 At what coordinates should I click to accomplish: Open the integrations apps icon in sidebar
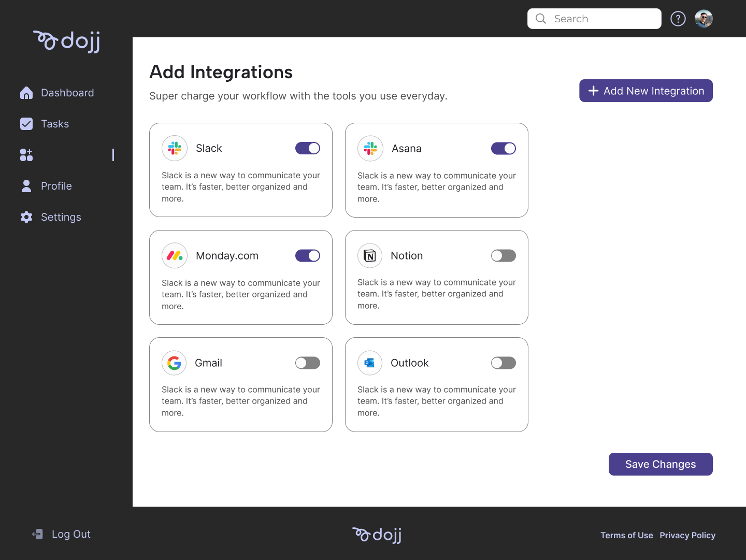pyautogui.click(x=26, y=155)
